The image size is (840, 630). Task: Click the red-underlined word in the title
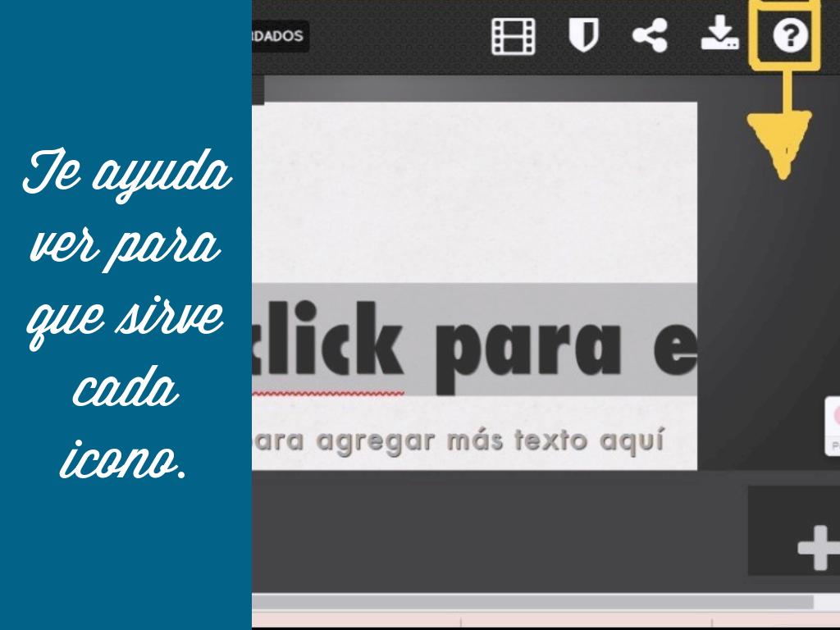(x=328, y=340)
